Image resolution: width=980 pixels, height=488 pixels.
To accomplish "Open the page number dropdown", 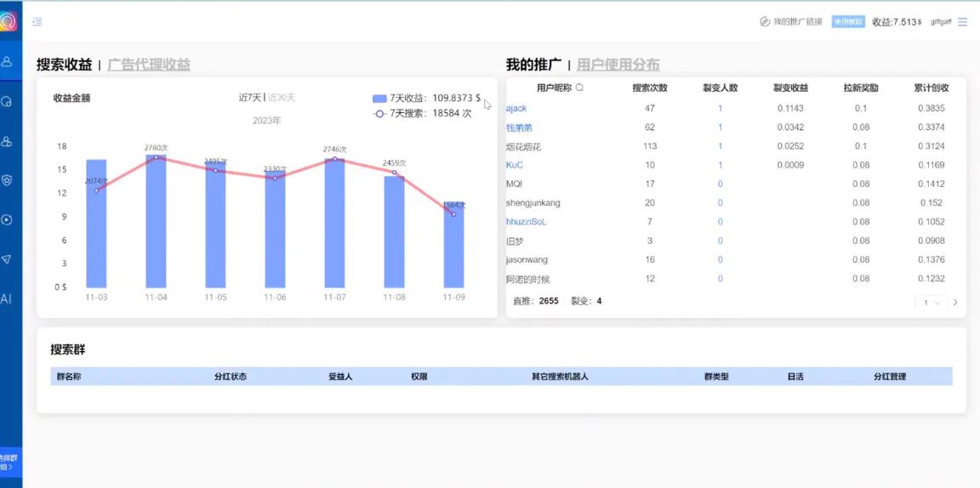I will point(931,303).
